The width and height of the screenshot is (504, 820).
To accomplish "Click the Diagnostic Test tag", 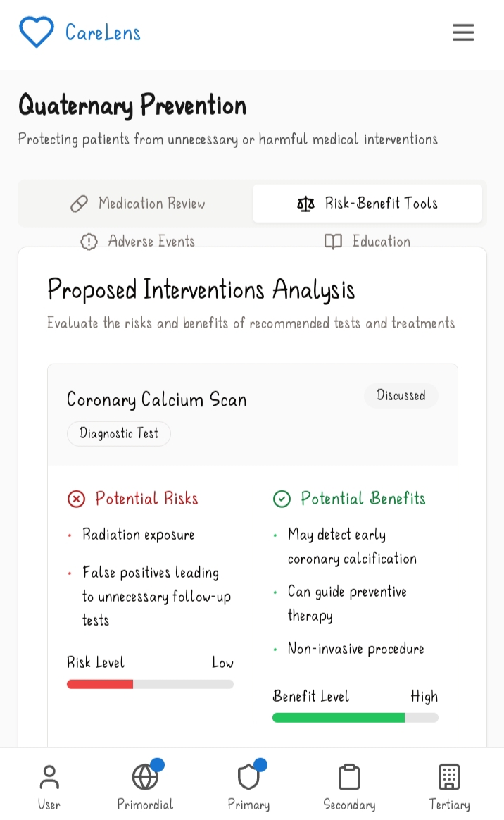I will point(119,433).
